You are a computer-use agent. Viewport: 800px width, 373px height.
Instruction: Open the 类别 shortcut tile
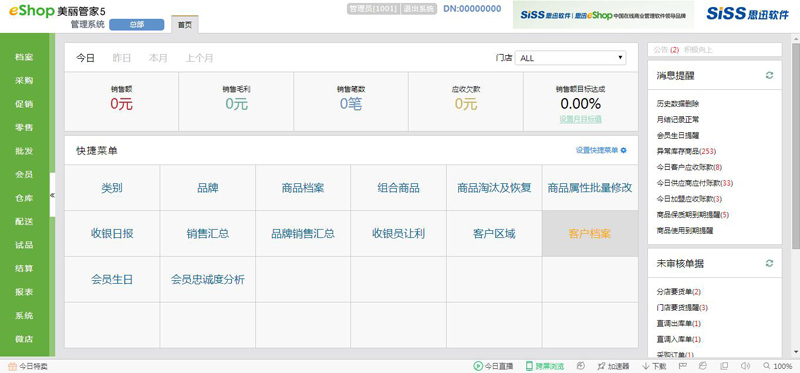pos(112,188)
